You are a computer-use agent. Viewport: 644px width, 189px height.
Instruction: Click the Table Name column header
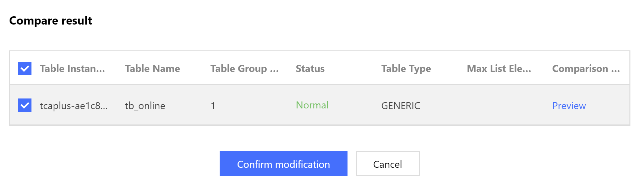(x=152, y=69)
